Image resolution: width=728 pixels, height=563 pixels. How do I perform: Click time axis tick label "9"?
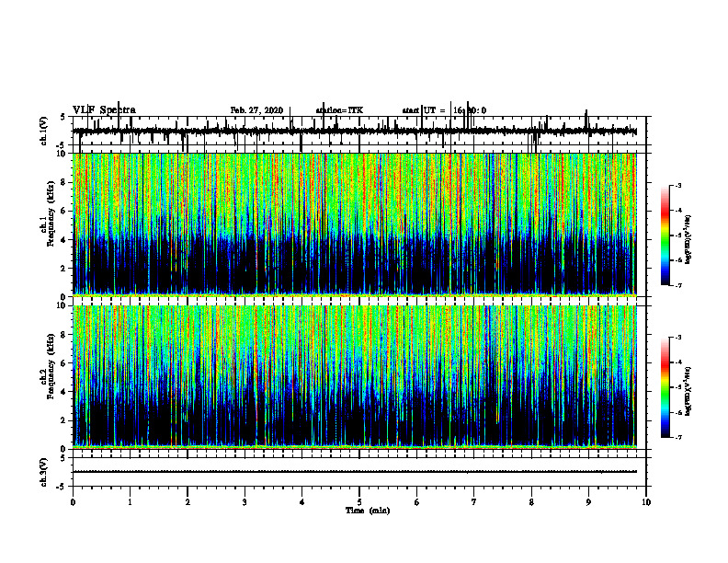point(588,502)
